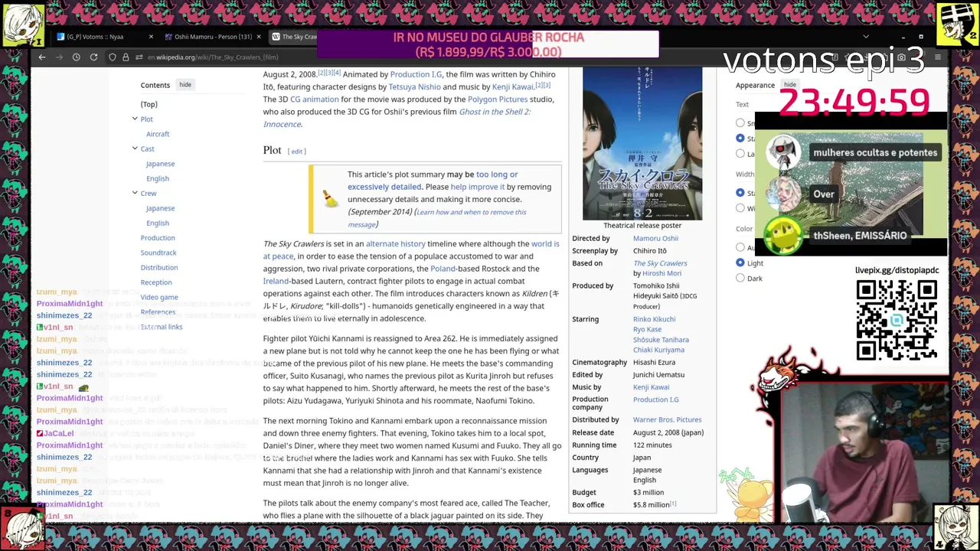Open too long or excessively detailed link
Viewport: 980px width, 551px height.
pyautogui.click(x=433, y=181)
